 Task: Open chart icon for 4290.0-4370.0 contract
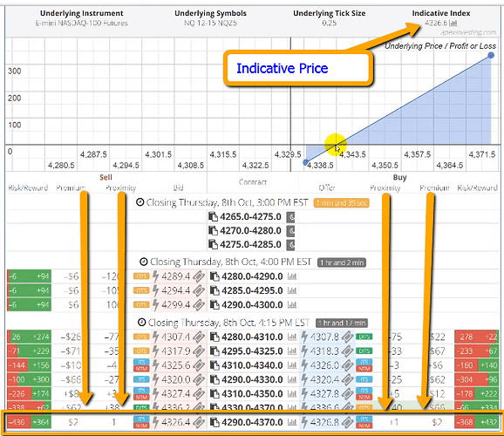click(292, 422)
